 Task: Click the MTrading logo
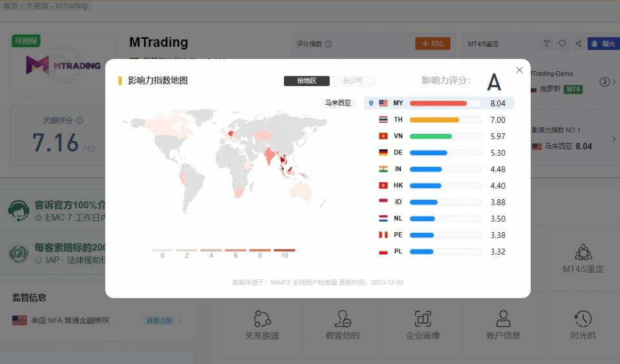[x=63, y=65]
